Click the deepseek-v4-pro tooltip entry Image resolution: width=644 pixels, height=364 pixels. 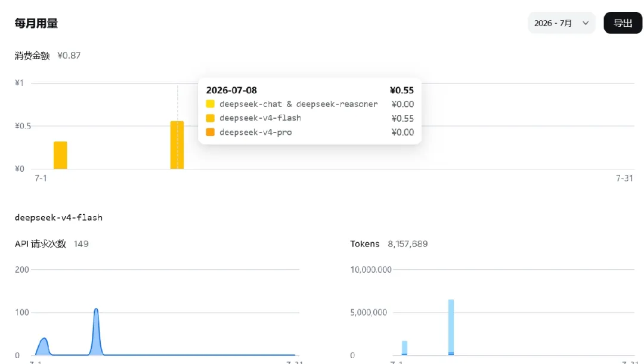click(x=309, y=132)
